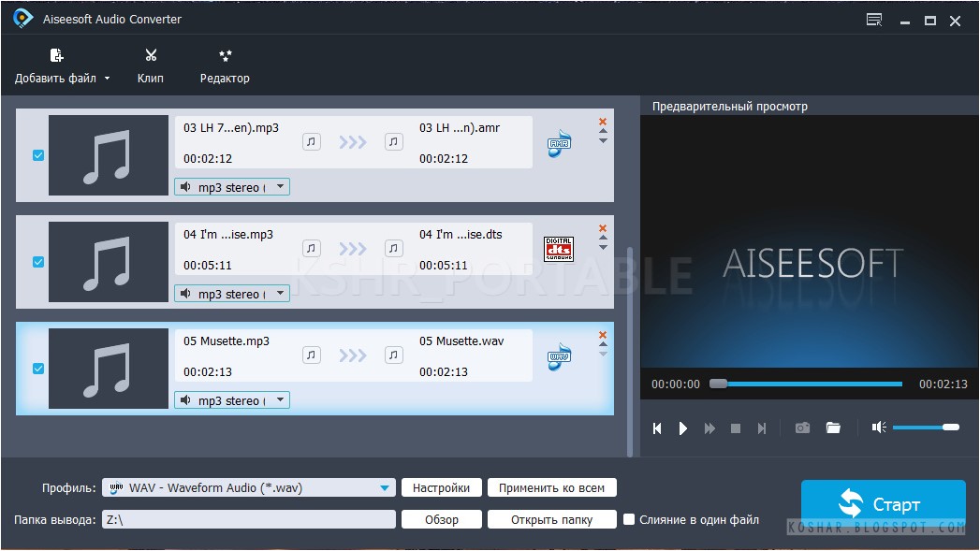This screenshot has width=980, height=551.
Task: Open audio track dropdown for 04 I'm file
Action: (232, 294)
